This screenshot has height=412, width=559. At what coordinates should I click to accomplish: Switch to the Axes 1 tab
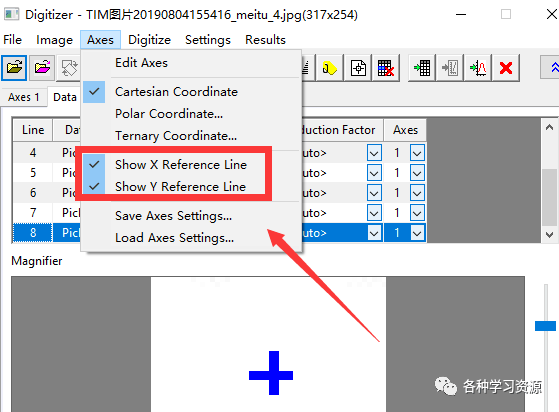(x=24, y=97)
